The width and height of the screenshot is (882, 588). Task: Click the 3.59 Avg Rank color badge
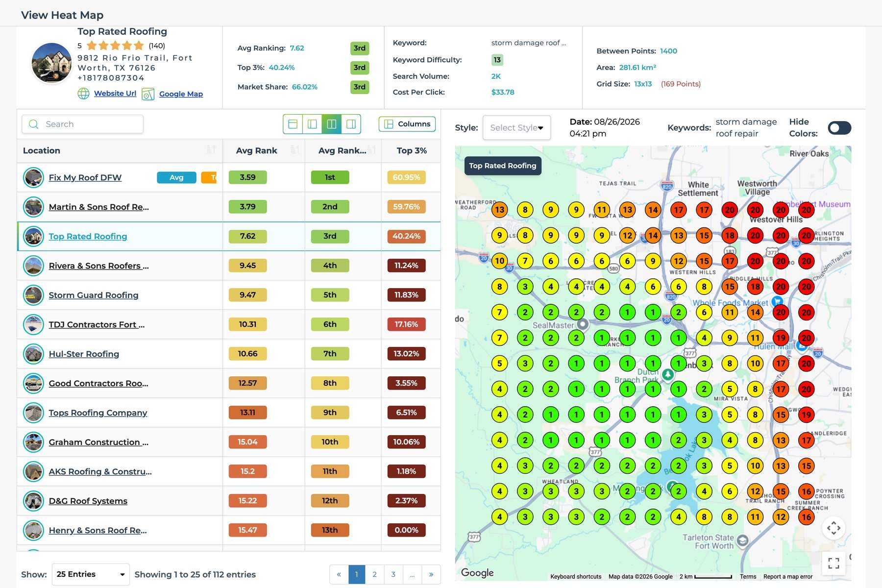[247, 177]
